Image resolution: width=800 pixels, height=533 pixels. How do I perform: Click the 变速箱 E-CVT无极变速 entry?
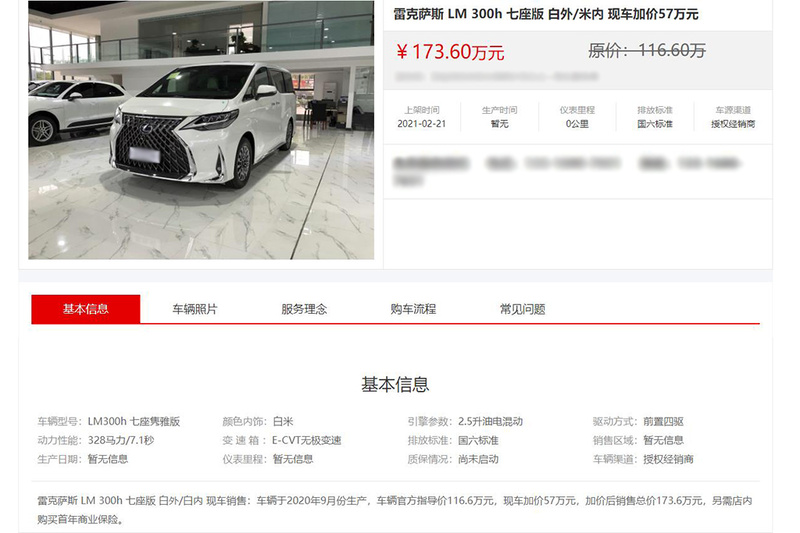[x=282, y=440]
